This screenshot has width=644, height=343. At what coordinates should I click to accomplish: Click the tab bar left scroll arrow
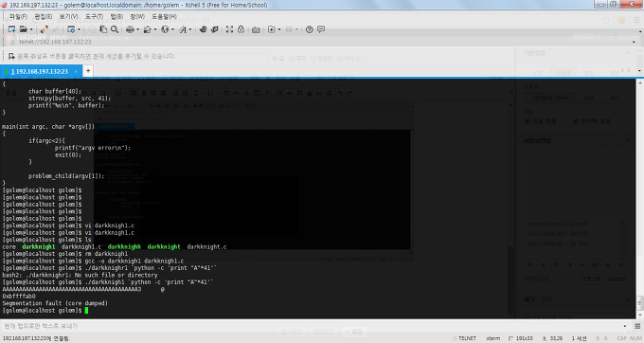coord(623,71)
